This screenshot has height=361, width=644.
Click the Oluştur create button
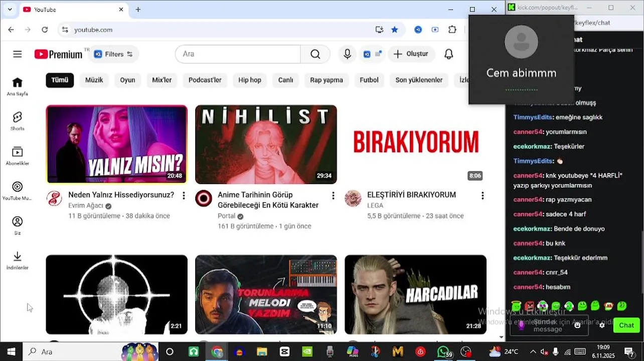pyautogui.click(x=411, y=54)
